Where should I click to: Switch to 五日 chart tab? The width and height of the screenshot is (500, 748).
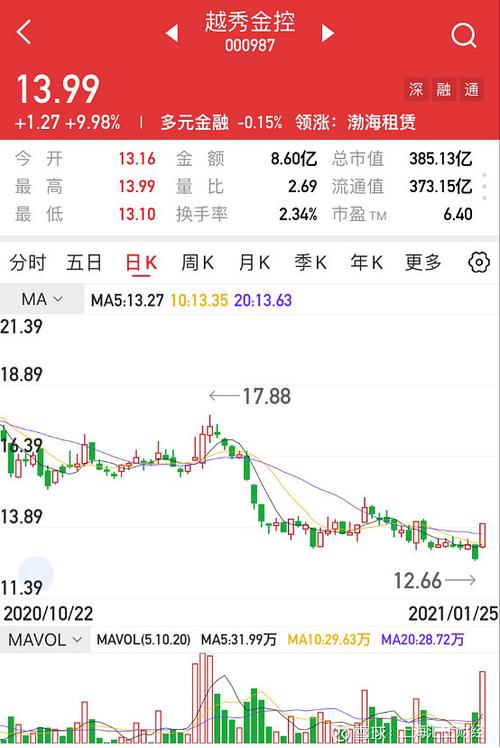tap(84, 262)
